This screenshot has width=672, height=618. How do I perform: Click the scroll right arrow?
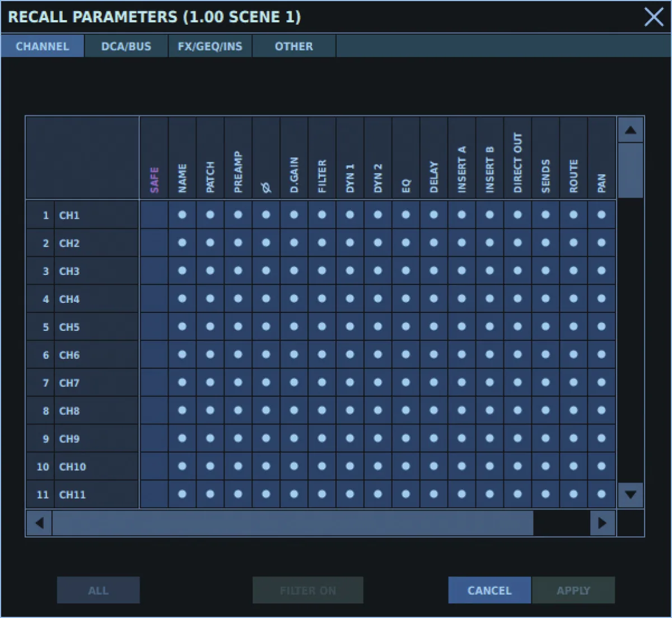tap(603, 523)
